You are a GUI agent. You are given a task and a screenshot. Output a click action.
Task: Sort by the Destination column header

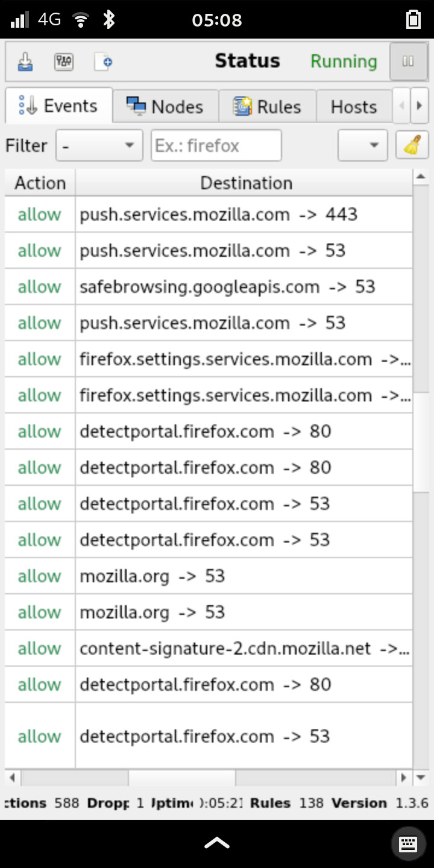click(246, 183)
